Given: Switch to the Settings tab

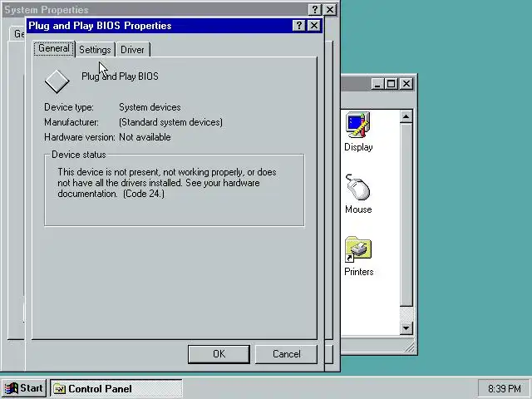Looking at the screenshot, I should point(95,50).
